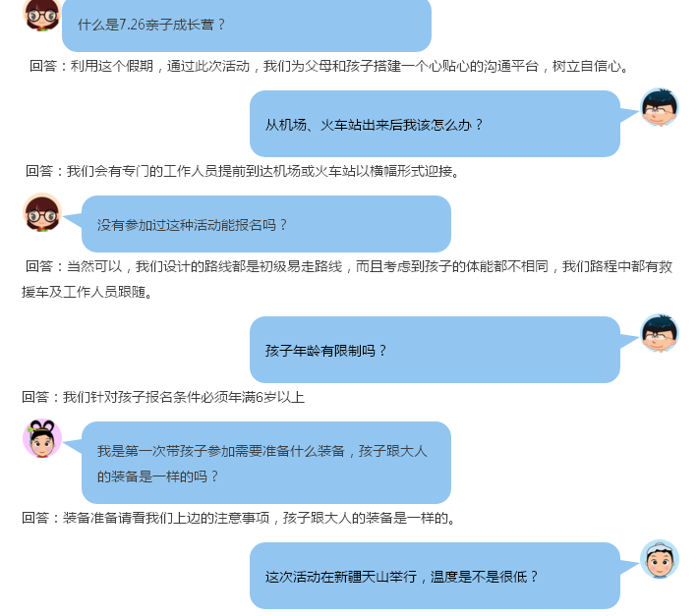Screen dimensions: 698x616
Task: Click the tail pointer of the 孩子年龄 bubble
Action: (x=629, y=341)
